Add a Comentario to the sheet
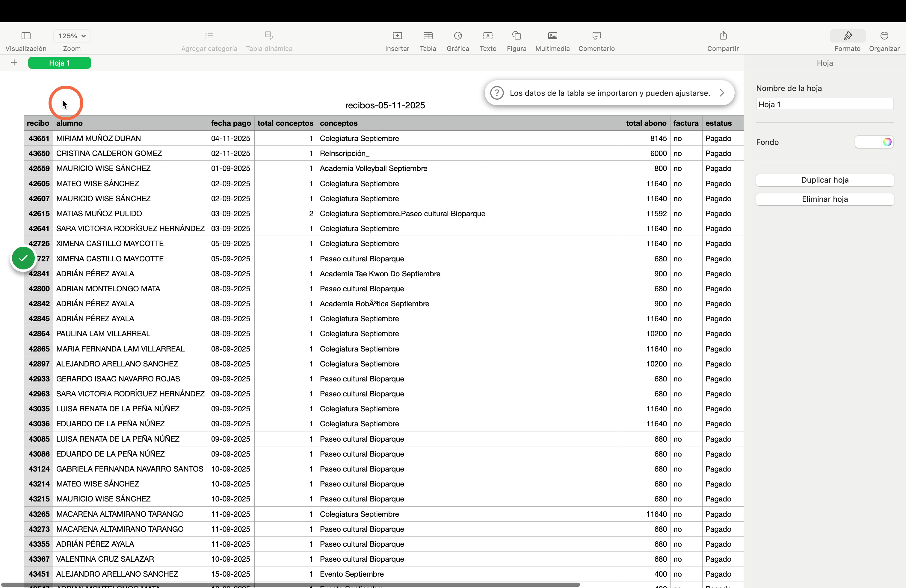 pyautogui.click(x=597, y=36)
